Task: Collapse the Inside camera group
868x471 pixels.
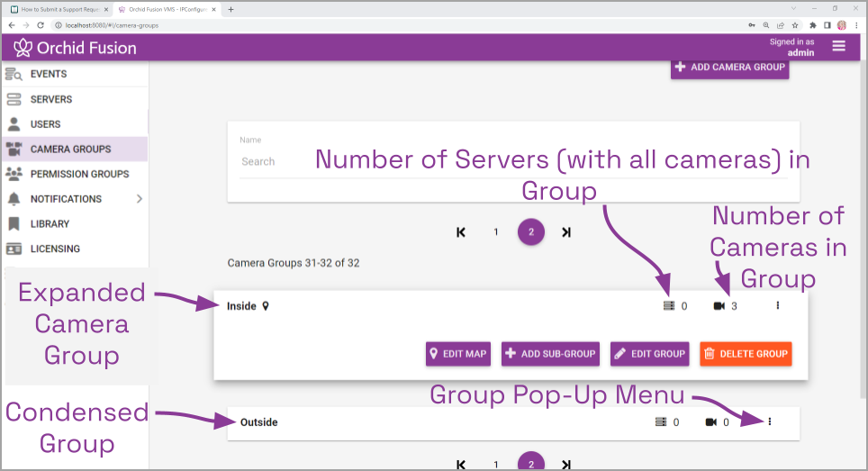Action: [x=241, y=306]
